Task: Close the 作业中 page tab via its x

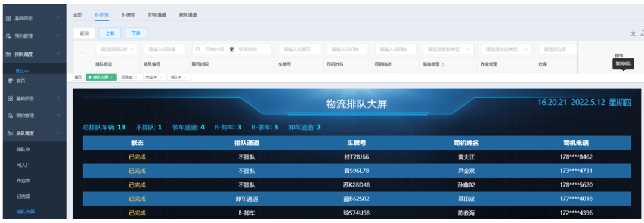Action: [160, 77]
